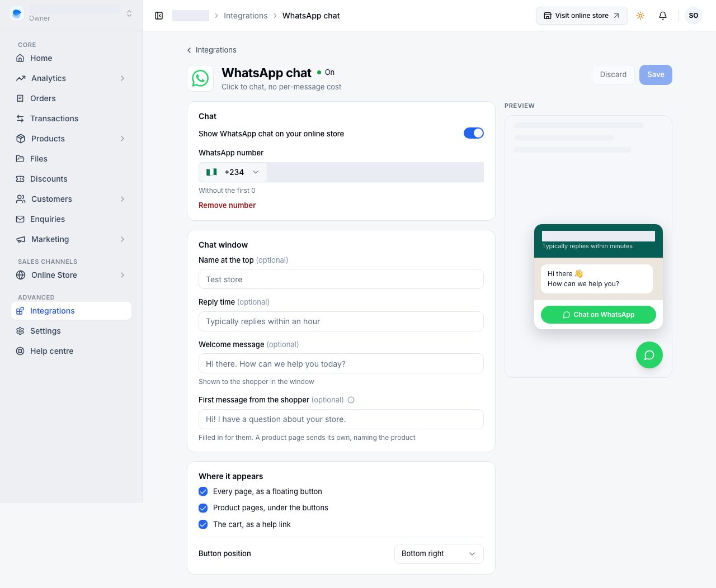This screenshot has height=588, width=716.
Task: Click the Integrations grid icon
Action: coord(20,311)
